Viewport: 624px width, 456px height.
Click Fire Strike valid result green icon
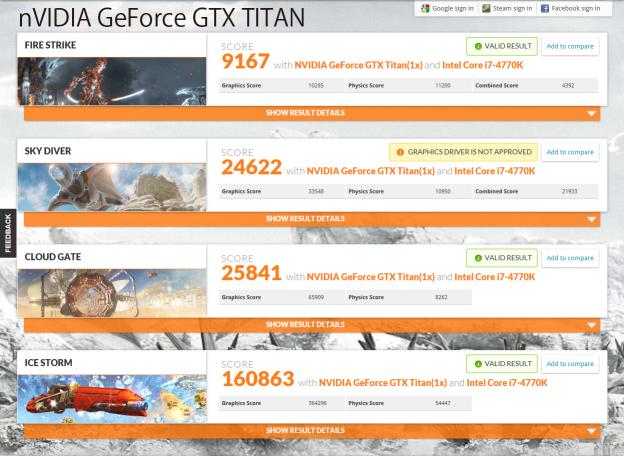click(478, 47)
